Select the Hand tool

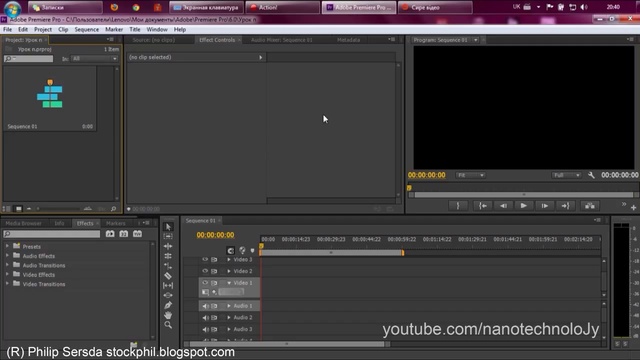[168, 315]
